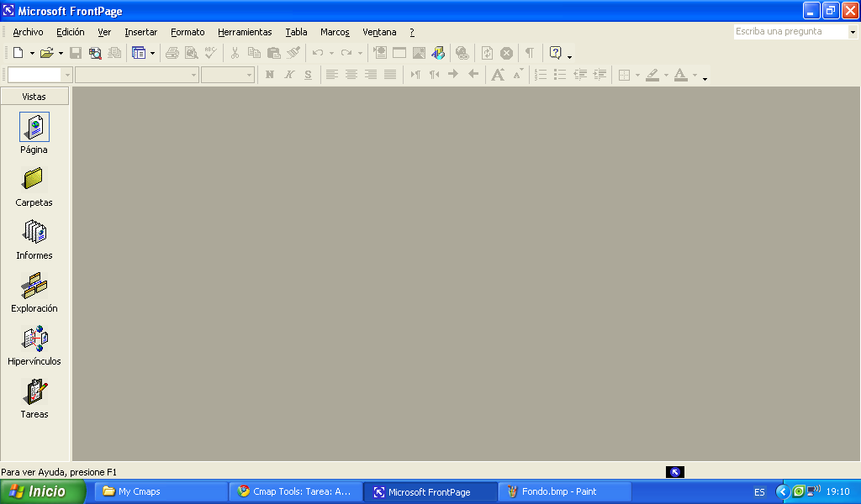Apply the font color A swatch
This screenshot has height=504, width=861.
[681, 75]
